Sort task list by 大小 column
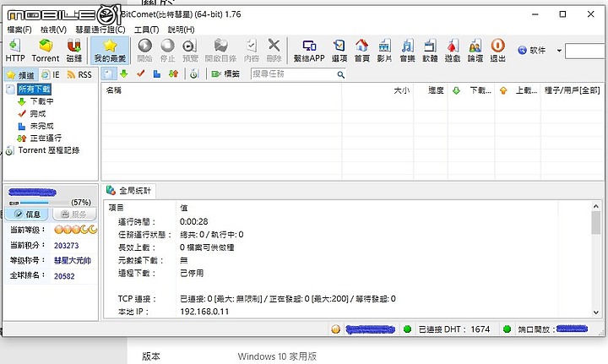 pos(377,90)
